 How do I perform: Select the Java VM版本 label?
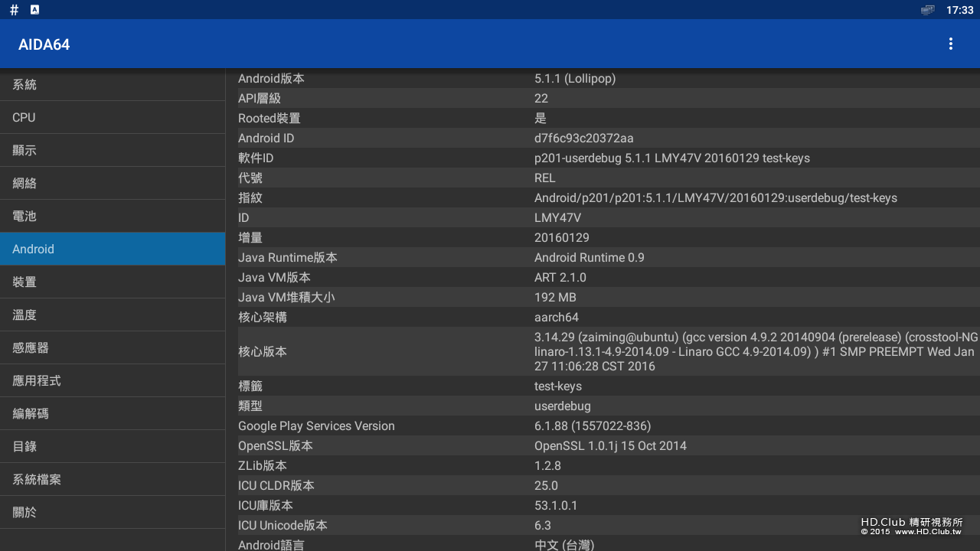(x=274, y=277)
